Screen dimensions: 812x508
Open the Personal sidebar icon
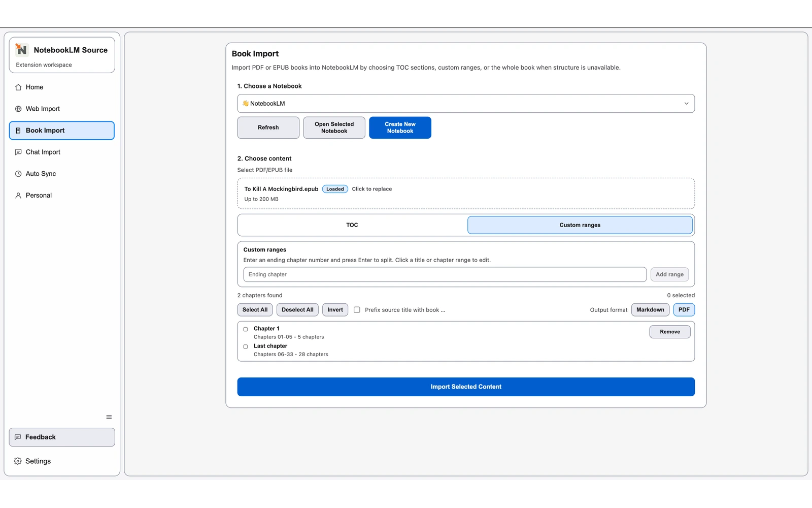[x=18, y=195]
